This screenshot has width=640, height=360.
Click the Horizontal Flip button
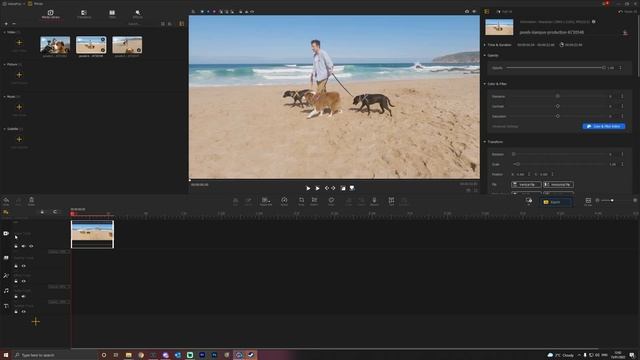pyautogui.click(x=558, y=184)
